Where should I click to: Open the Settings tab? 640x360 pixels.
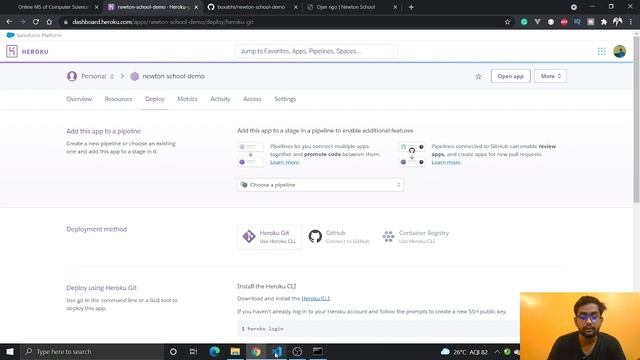285,99
